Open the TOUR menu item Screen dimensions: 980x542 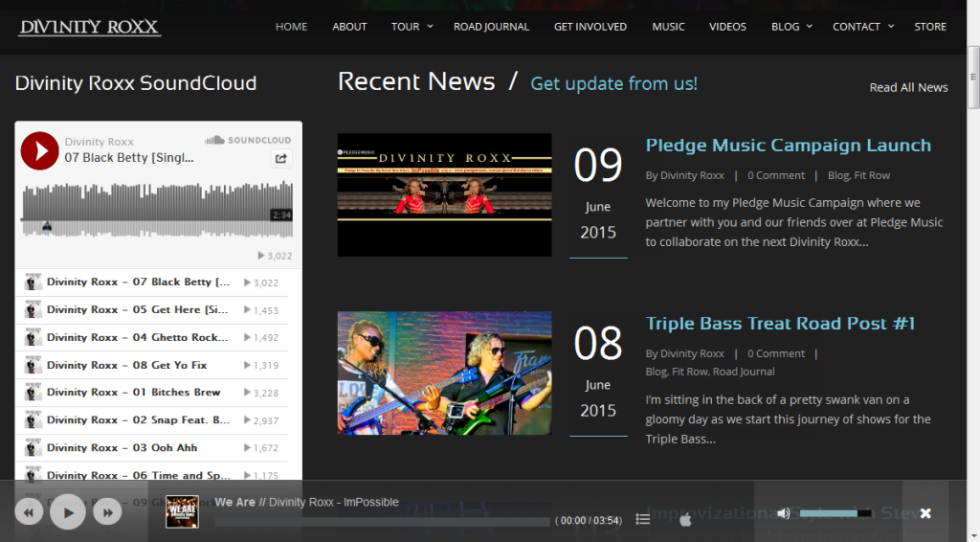click(405, 26)
